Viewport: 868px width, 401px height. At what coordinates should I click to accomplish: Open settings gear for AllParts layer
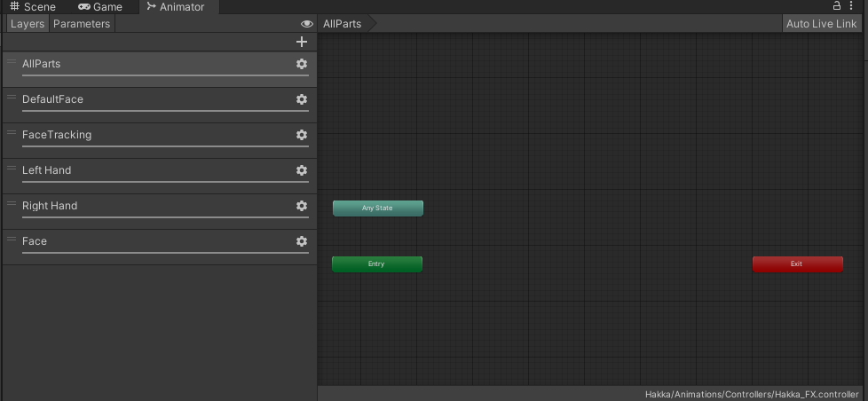[x=301, y=64]
